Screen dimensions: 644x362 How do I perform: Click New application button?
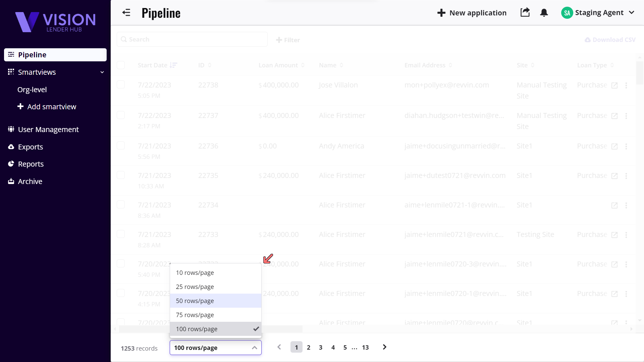472,13
